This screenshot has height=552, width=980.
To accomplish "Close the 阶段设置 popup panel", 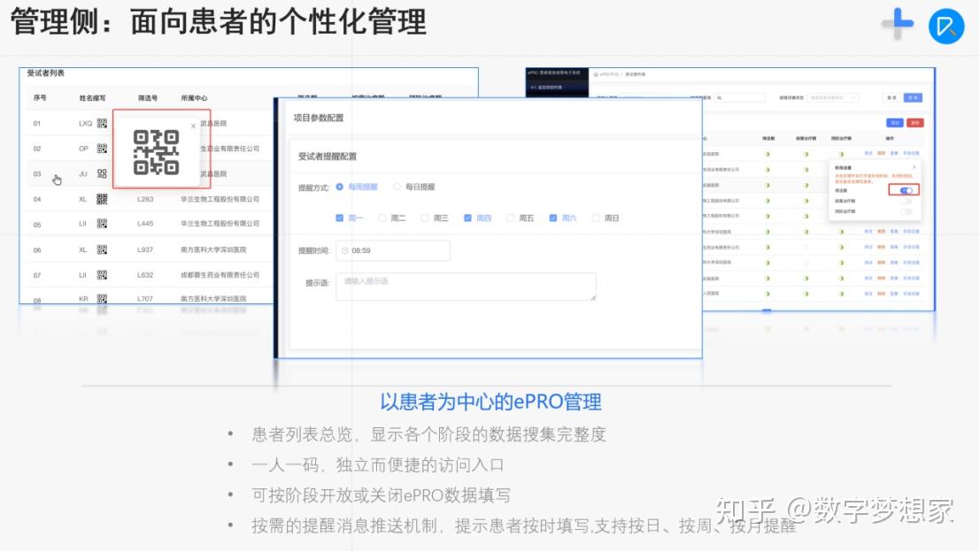I will (x=914, y=167).
